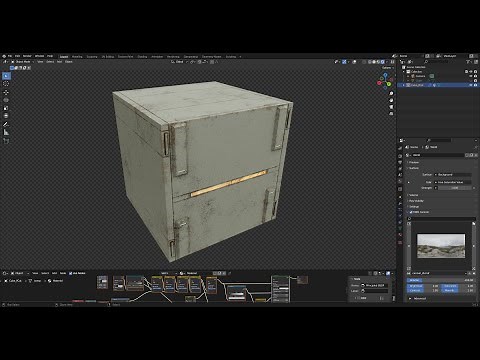Open the Edit menu
The height and width of the screenshot is (360, 480).
tap(17, 56)
